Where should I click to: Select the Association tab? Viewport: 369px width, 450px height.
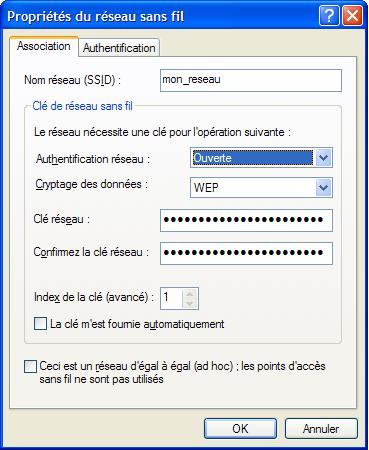click(44, 46)
